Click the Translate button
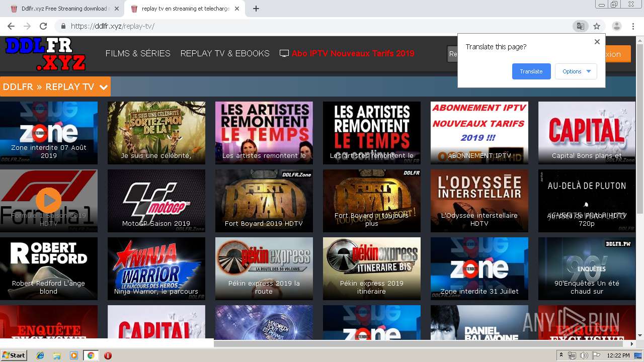Image resolution: width=644 pixels, height=362 pixels. tap(531, 71)
